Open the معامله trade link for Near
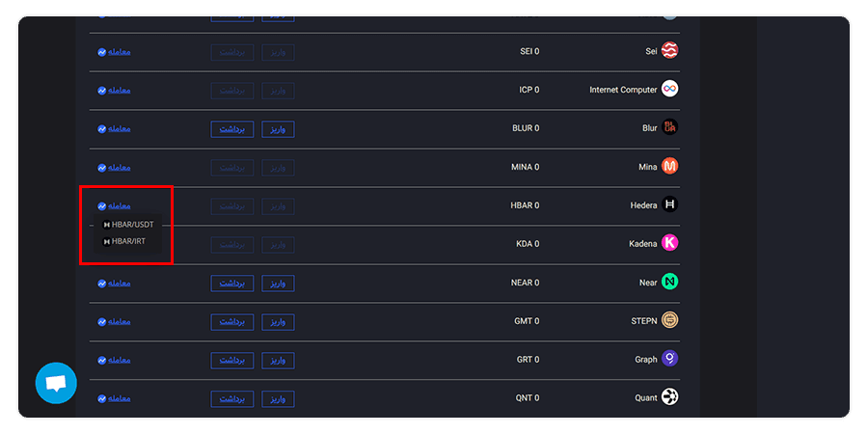Screen dimensions: 868x434 (114, 284)
